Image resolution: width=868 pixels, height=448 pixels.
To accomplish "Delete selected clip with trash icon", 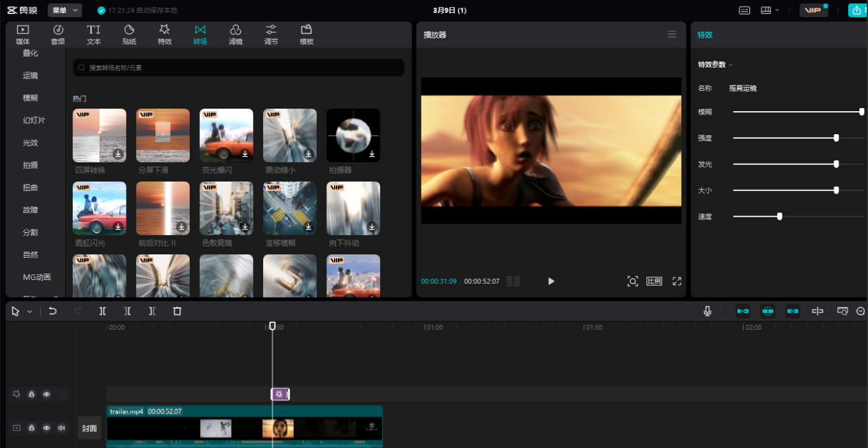I will (178, 311).
